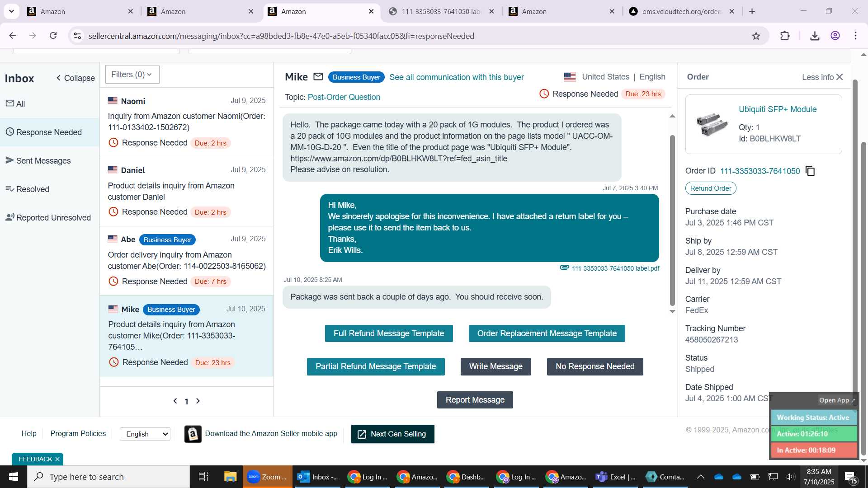Open Task View on taskbar

(x=203, y=477)
